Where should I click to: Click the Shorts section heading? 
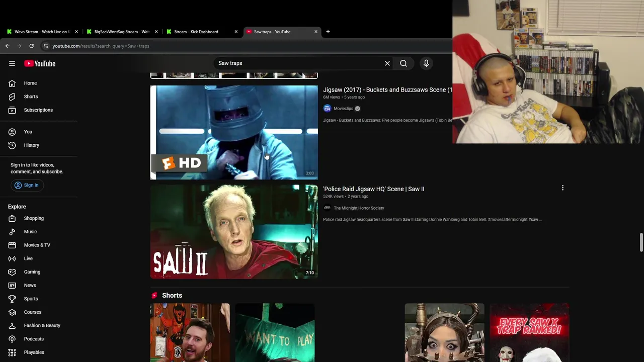pyautogui.click(x=172, y=296)
